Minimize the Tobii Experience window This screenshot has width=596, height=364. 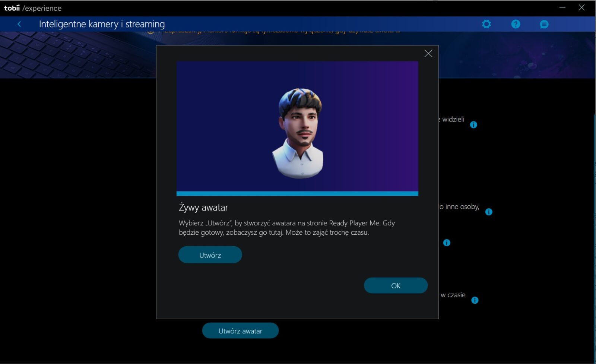562,7
